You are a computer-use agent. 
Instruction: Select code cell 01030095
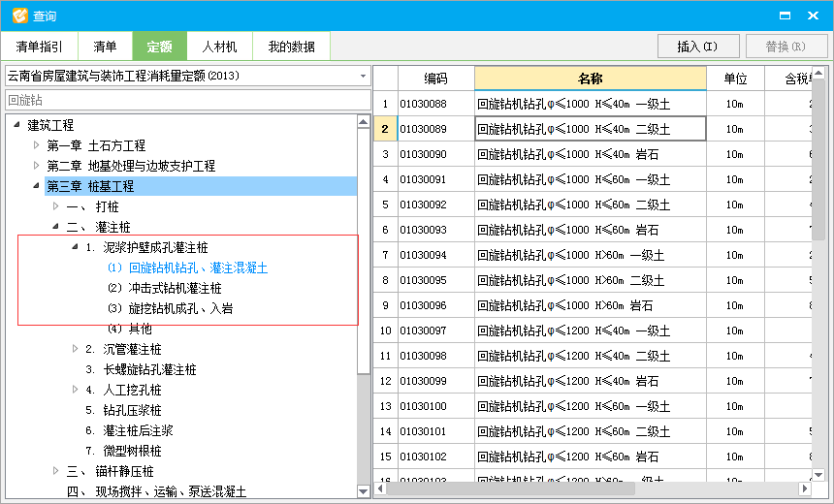coord(436,280)
